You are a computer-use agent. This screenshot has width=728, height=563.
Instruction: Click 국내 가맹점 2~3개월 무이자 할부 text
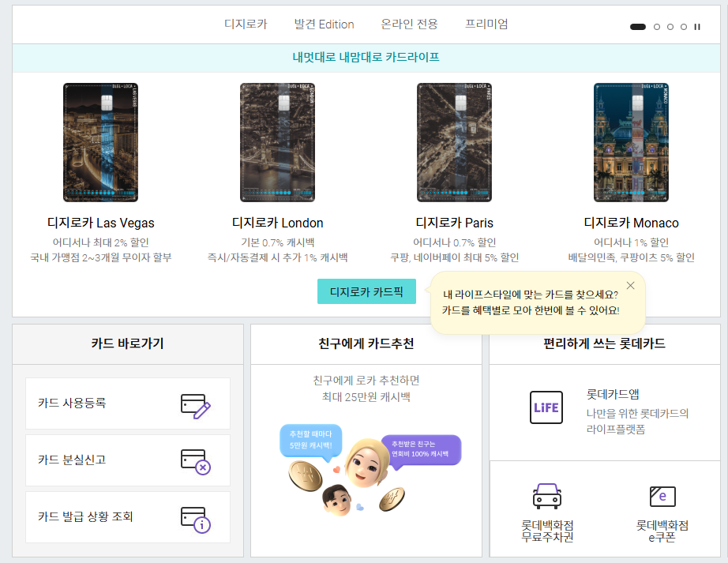[100, 257]
